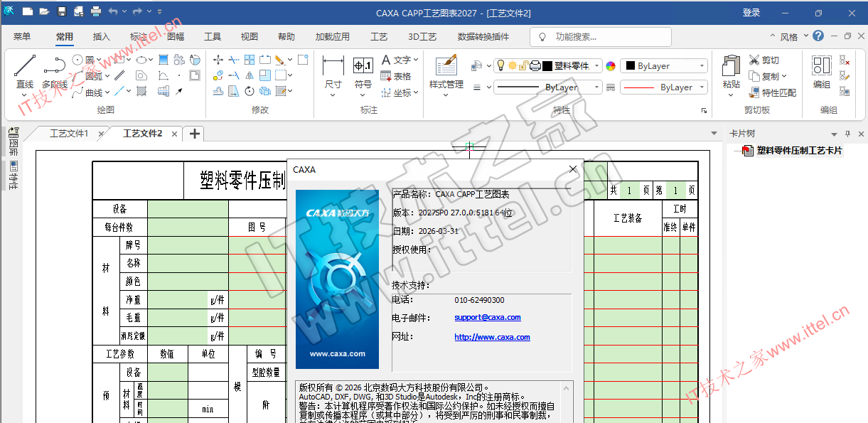Switch to the 视图 ribbon tab

(x=250, y=37)
